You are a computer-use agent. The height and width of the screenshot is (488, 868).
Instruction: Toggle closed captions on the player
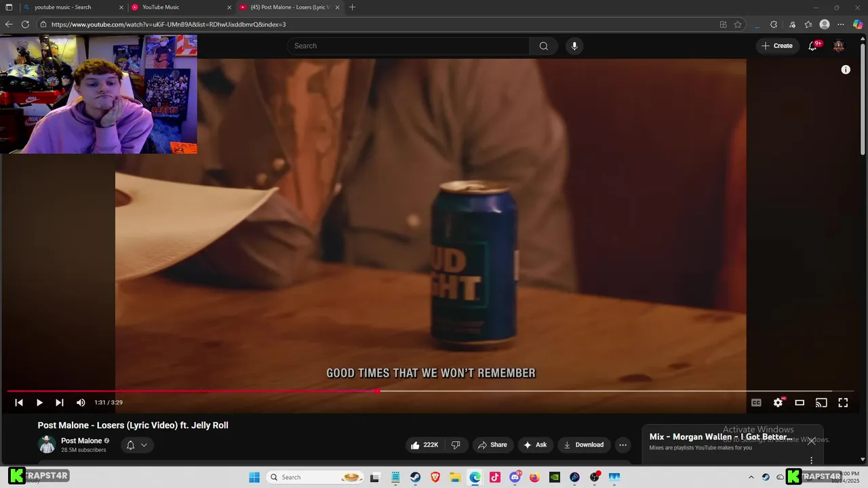pyautogui.click(x=756, y=403)
